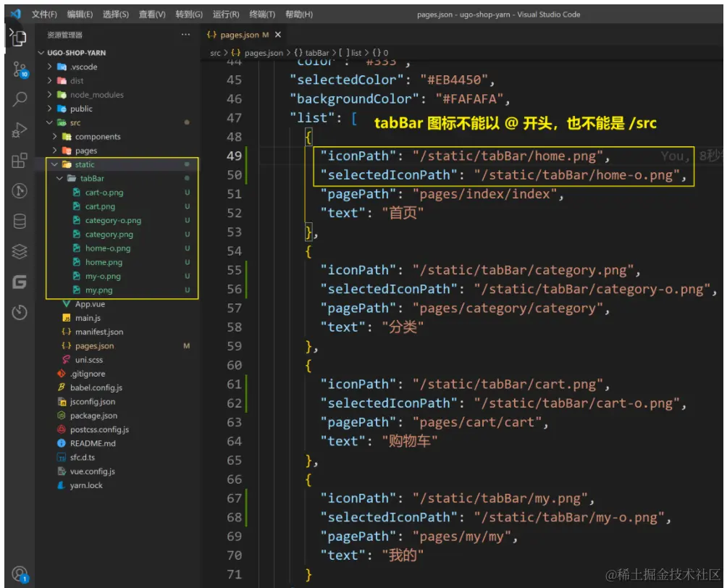Expand the pages folder
The image size is (727, 588).
(85, 150)
